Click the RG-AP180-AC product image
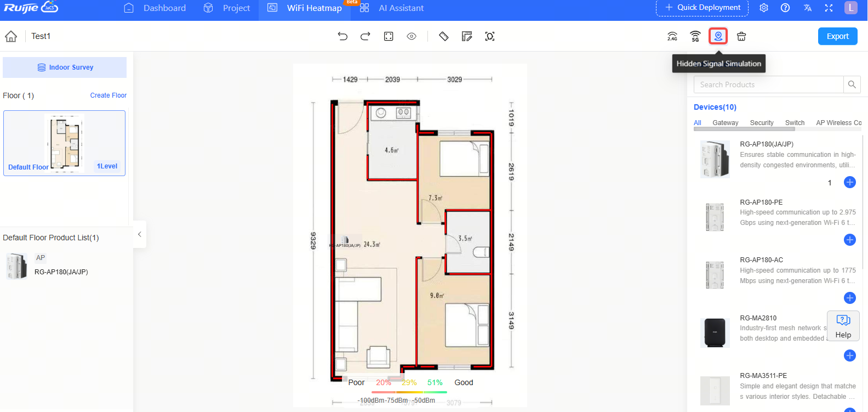 (x=715, y=275)
